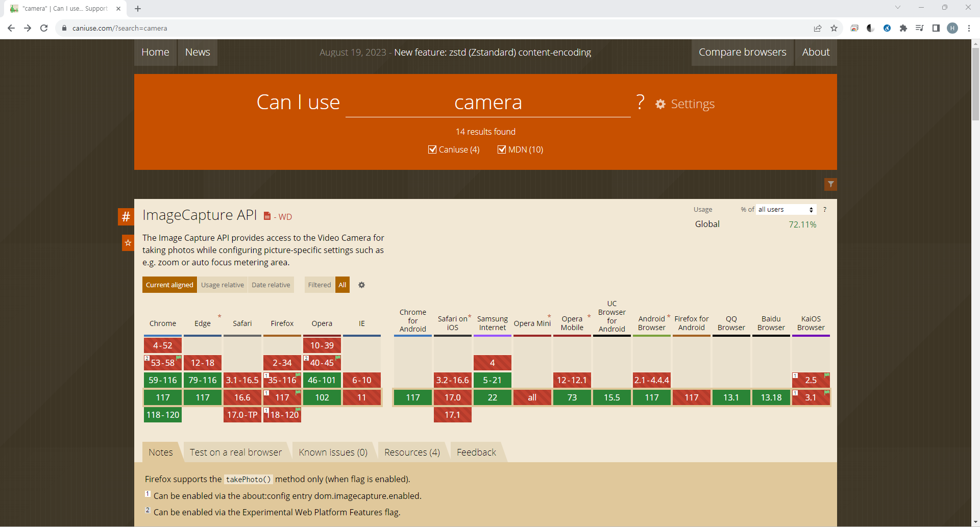Close the camera Can I use tab
The image size is (980, 527).
point(118,9)
